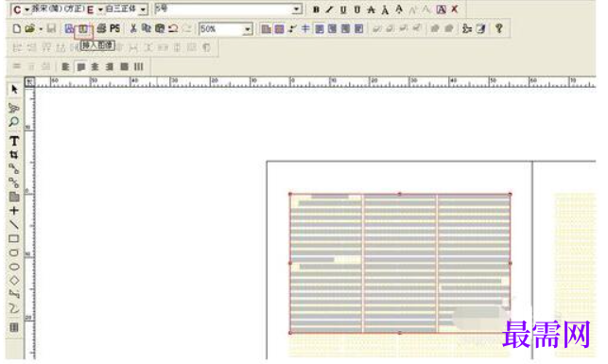Screen dimensions: 608x364
Task: Click the new document icon
Action: [x=17, y=28]
